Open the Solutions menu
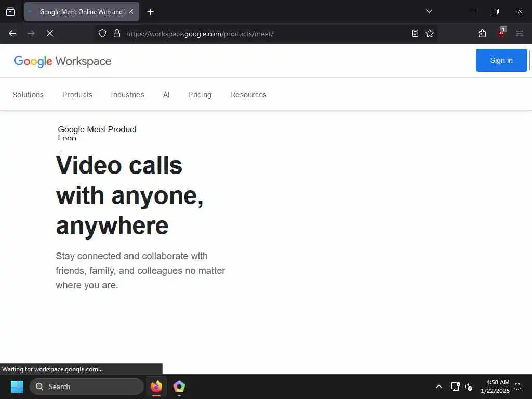 pyautogui.click(x=28, y=95)
